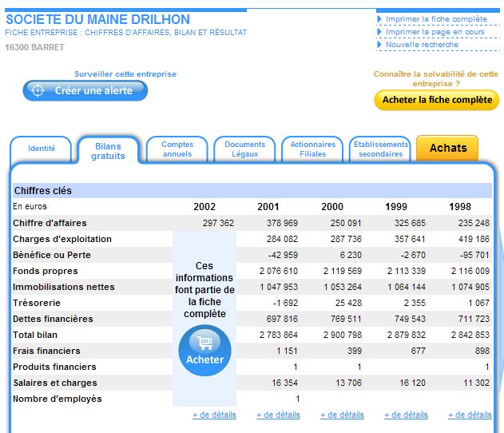Click the Frais financiers row label

tap(46, 351)
